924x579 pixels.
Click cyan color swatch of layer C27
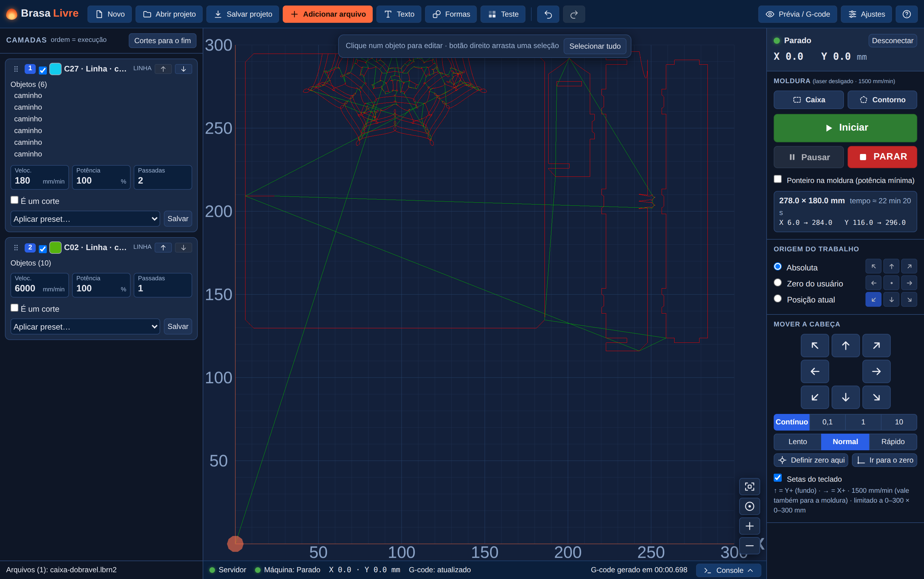(x=55, y=69)
